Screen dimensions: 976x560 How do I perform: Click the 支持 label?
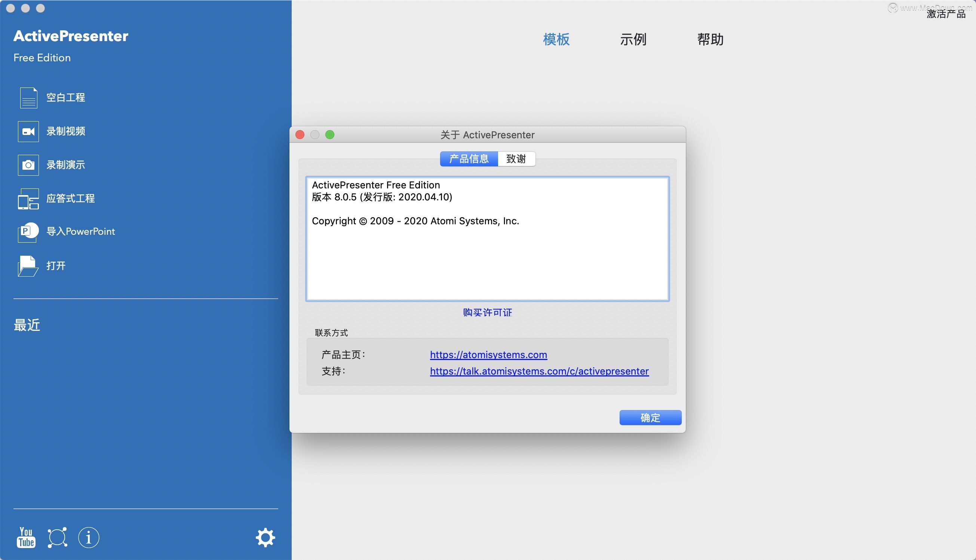pyautogui.click(x=333, y=371)
